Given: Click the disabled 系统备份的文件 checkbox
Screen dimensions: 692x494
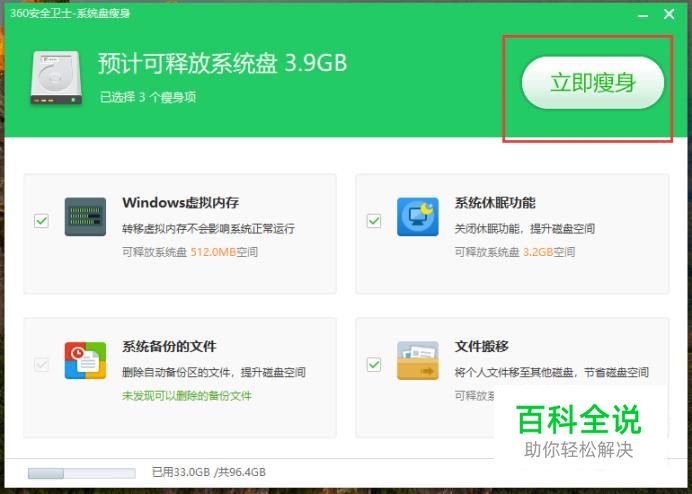Looking at the screenshot, I should 41,365.
